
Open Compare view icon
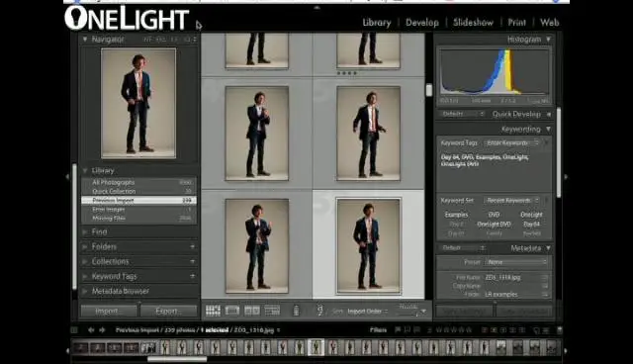252,311
